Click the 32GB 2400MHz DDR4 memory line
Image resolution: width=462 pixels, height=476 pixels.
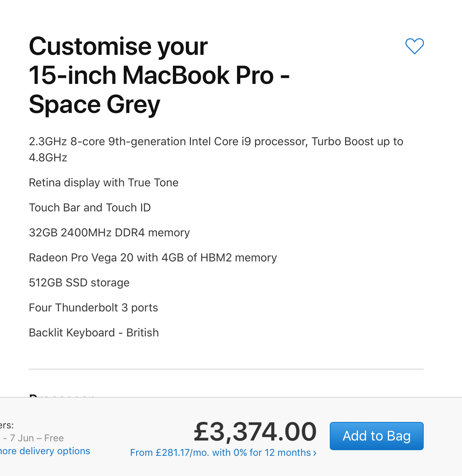pyautogui.click(x=109, y=233)
